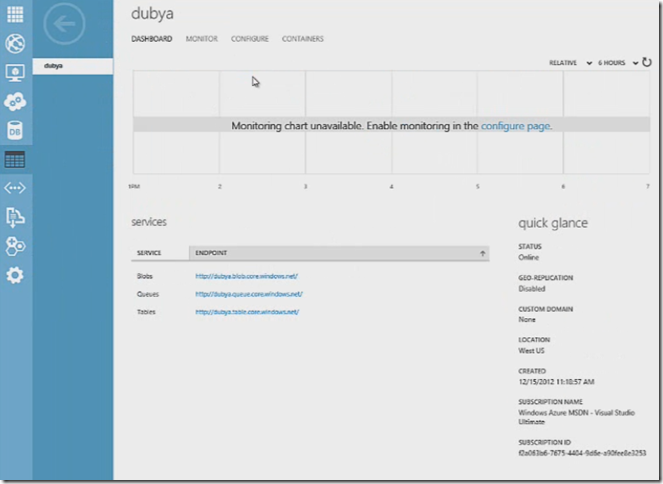
Task: Click the dubya page title
Action: pos(152,14)
